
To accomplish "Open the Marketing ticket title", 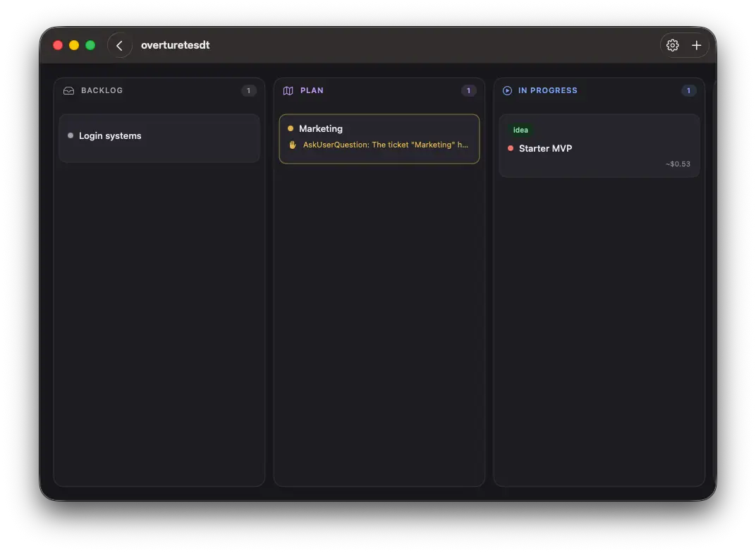I will (321, 129).
